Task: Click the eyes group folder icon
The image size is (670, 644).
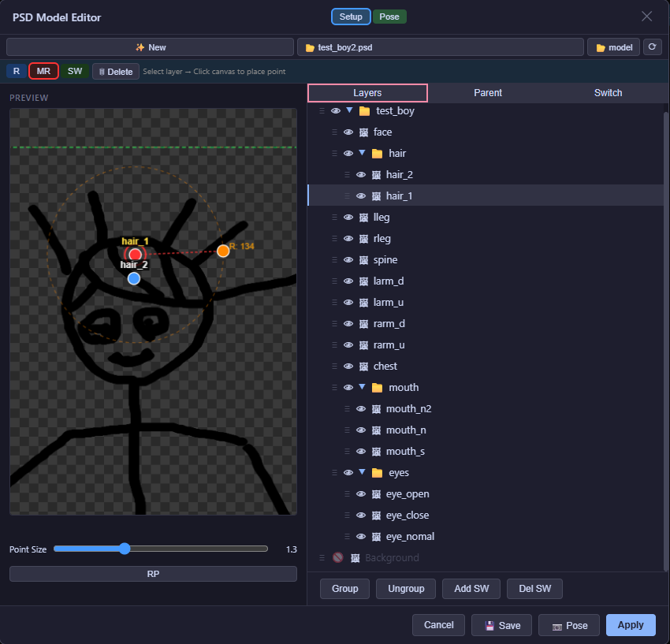Action: [x=378, y=473]
